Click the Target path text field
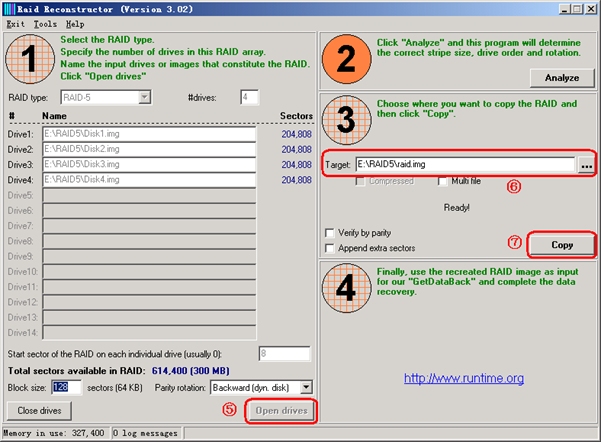Viewport: 601px width, 442px height. pos(465,165)
